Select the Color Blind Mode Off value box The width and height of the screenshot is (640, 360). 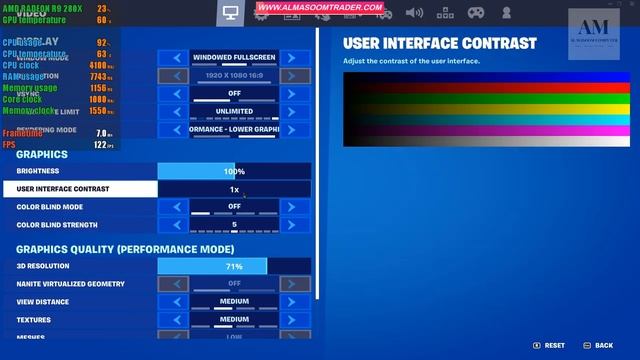tap(234, 207)
